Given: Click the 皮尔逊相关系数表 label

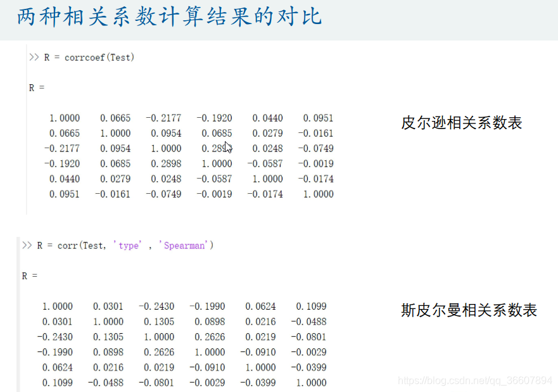Looking at the screenshot, I should 462,123.
